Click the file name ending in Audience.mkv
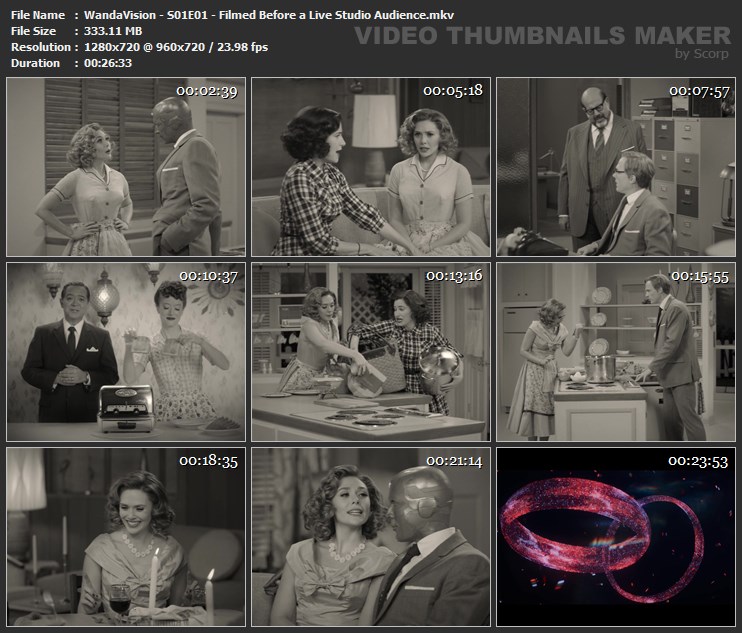This screenshot has height=633, width=742. click(x=269, y=15)
